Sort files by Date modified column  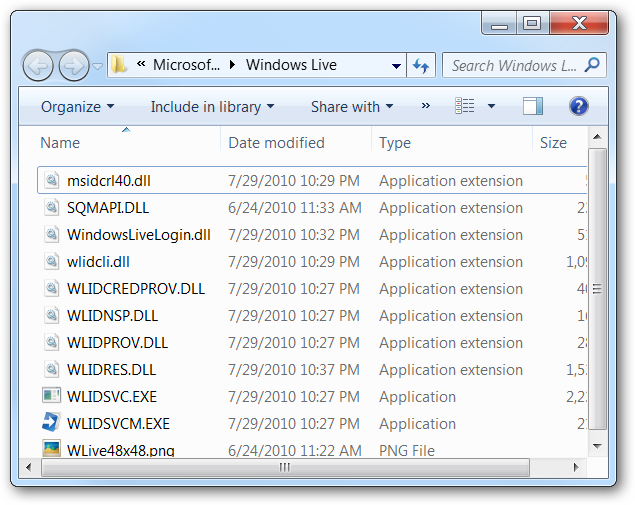(x=276, y=143)
